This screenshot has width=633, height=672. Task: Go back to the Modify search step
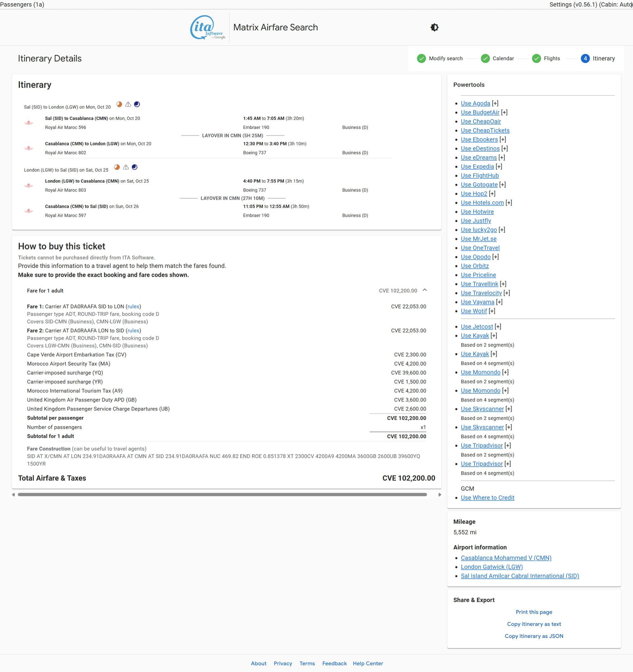[440, 59]
